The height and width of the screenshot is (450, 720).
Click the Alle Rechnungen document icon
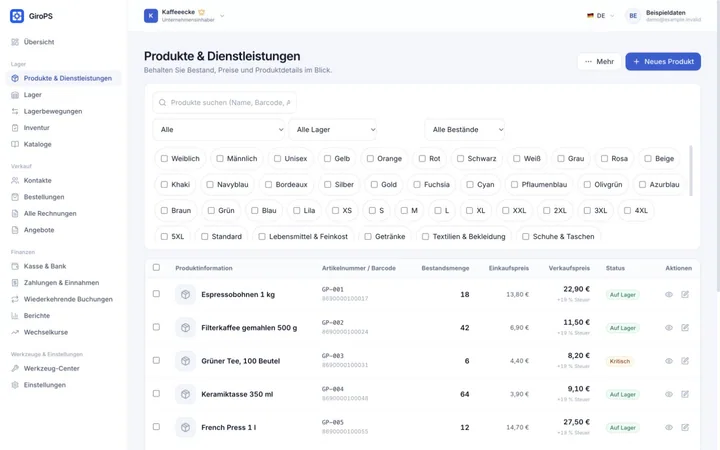tap(15, 214)
